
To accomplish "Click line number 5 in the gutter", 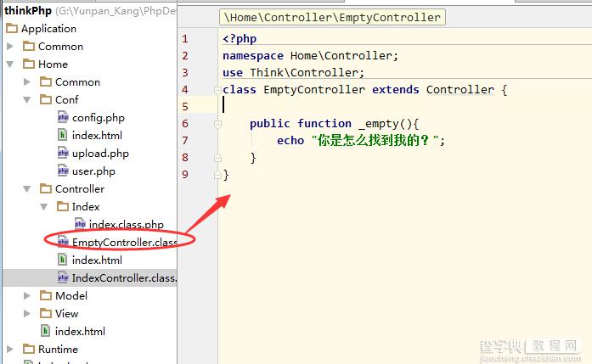I will pyautogui.click(x=185, y=106).
